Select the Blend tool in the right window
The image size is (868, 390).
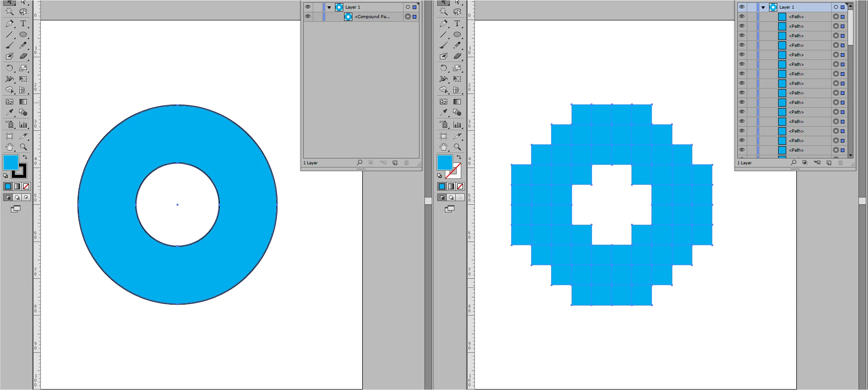tap(457, 113)
